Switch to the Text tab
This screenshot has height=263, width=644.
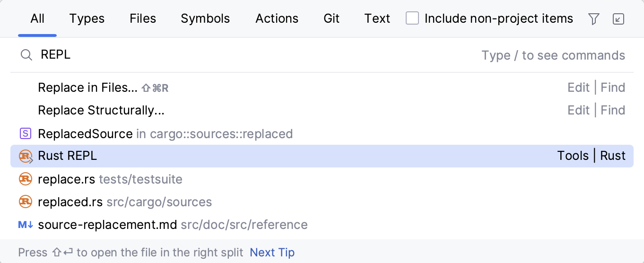pyautogui.click(x=377, y=18)
